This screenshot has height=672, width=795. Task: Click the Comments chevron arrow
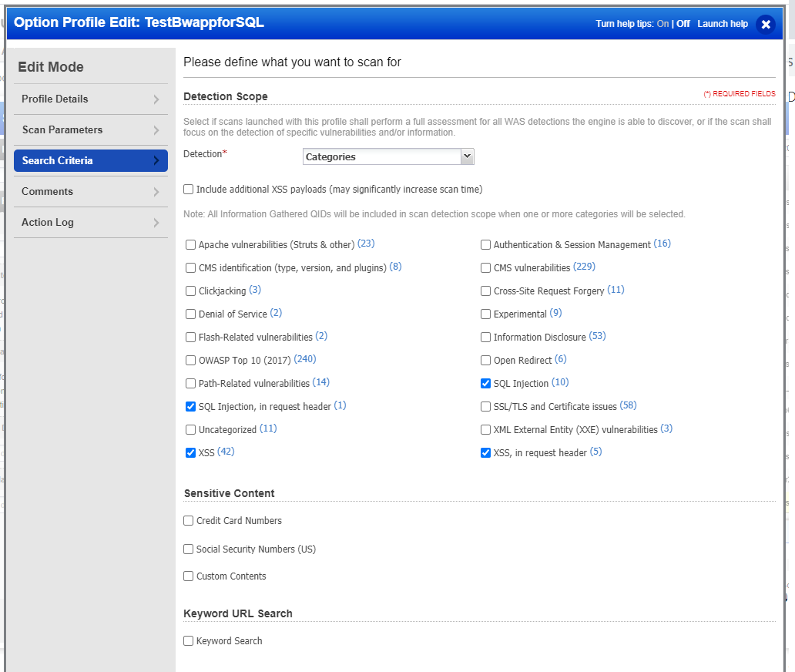[156, 192]
